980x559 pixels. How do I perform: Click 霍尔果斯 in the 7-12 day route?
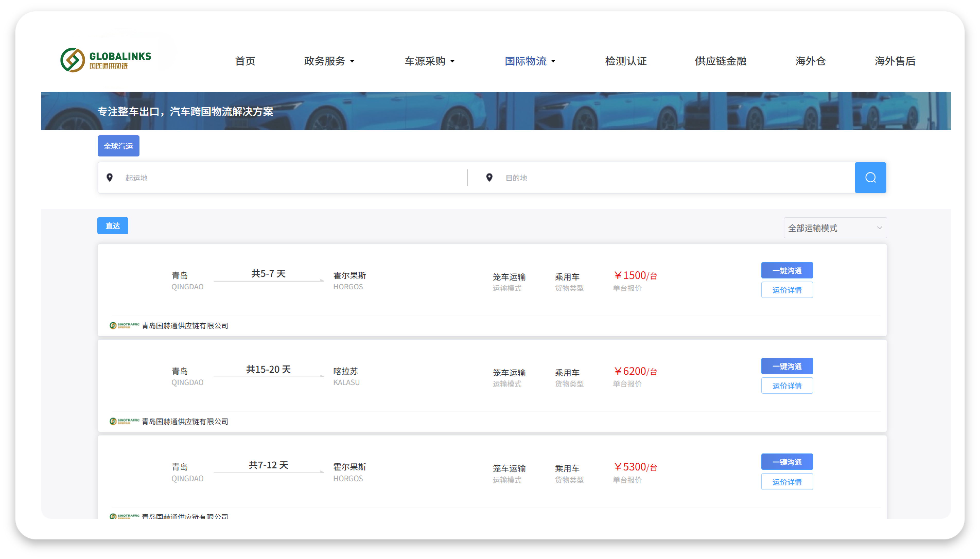click(349, 467)
